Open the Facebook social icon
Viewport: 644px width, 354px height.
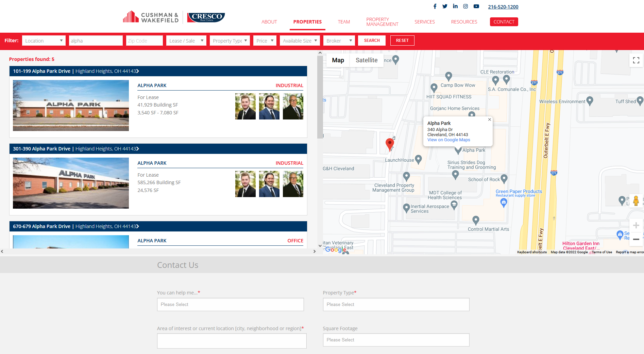pyautogui.click(x=435, y=6)
